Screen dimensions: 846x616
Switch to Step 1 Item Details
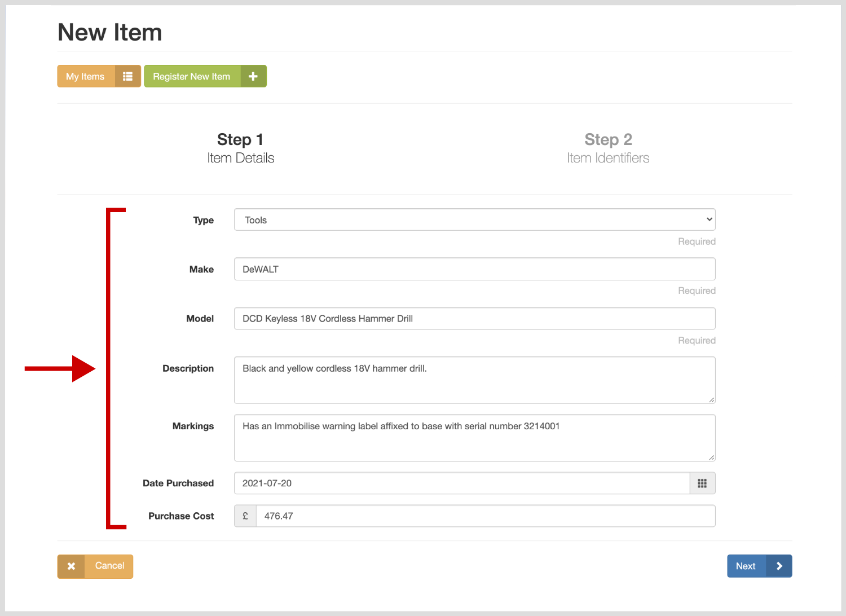[240, 148]
